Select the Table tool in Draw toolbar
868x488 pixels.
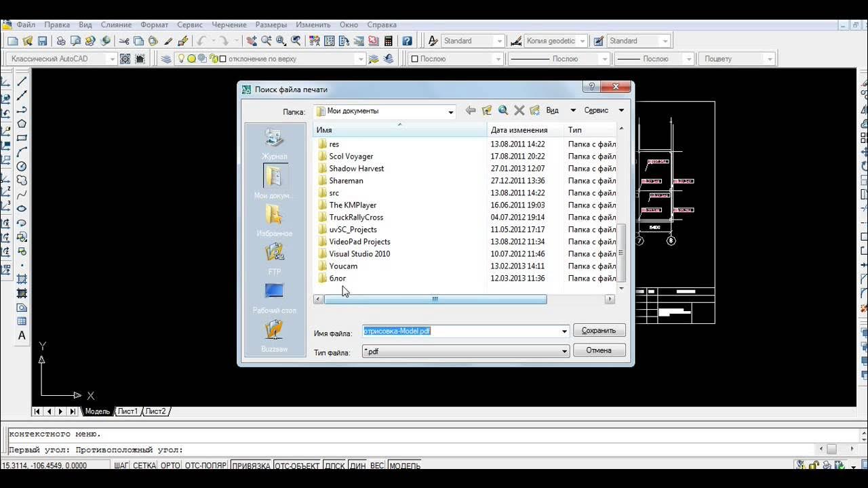pos(22,321)
